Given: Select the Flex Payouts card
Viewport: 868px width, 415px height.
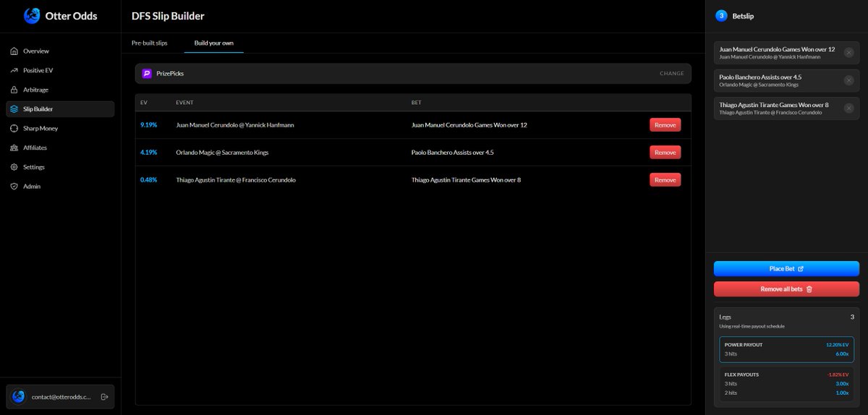Looking at the screenshot, I should 786,385.
